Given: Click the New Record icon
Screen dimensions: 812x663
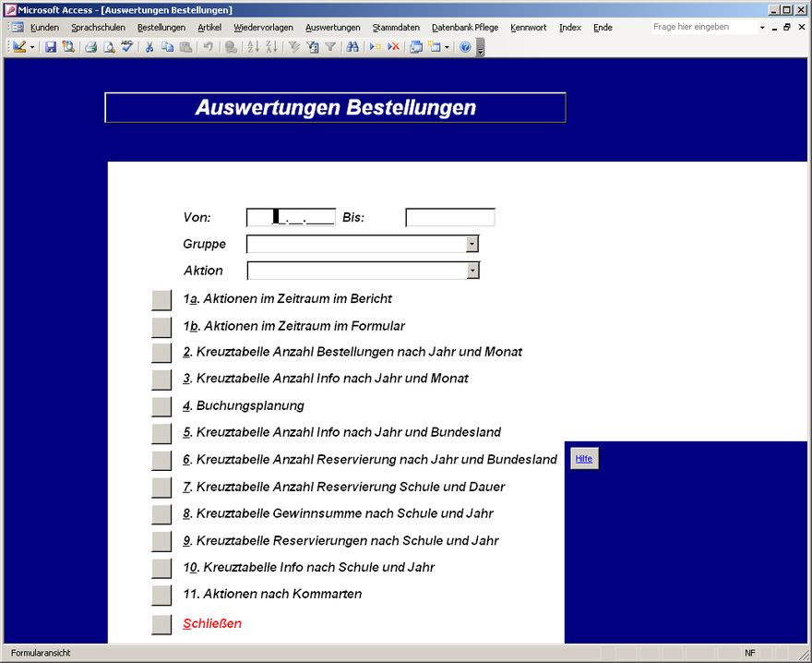Looking at the screenshot, I should click(376, 47).
